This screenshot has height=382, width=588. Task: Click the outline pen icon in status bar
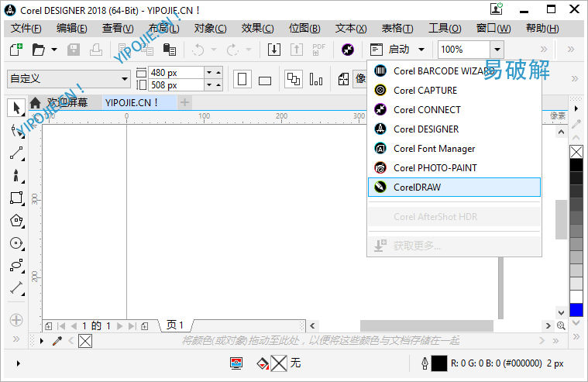coord(425,363)
